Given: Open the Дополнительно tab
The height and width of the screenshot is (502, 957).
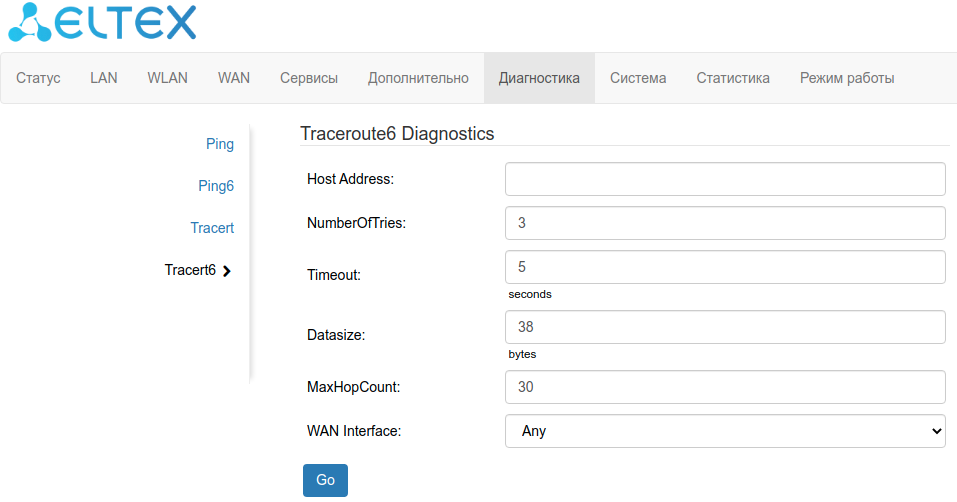Looking at the screenshot, I should (418, 78).
